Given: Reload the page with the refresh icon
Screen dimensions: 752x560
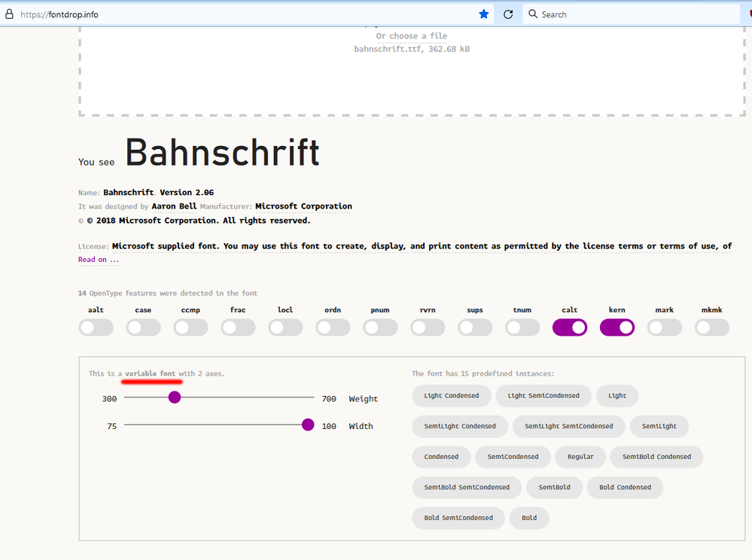Looking at the screenshot, I should click(508, 14).
